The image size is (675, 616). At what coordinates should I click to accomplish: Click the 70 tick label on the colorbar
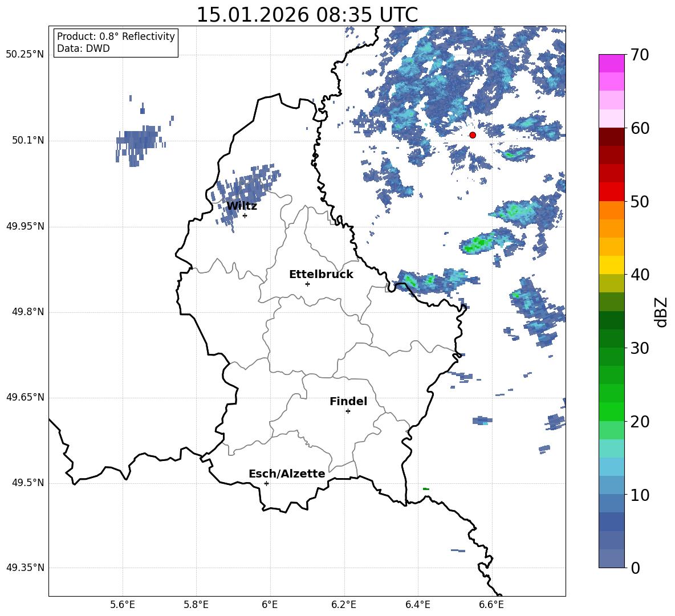coord(640,55)
